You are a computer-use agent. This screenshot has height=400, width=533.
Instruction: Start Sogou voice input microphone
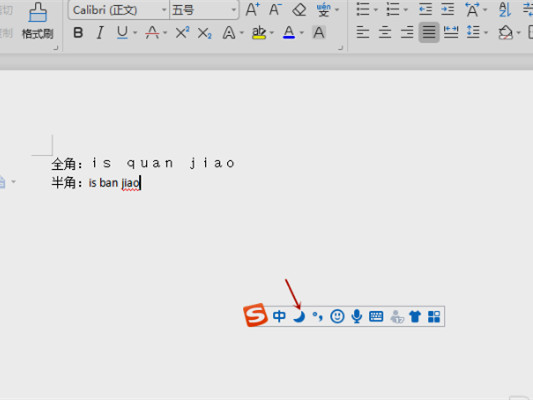tap(357, 316)
